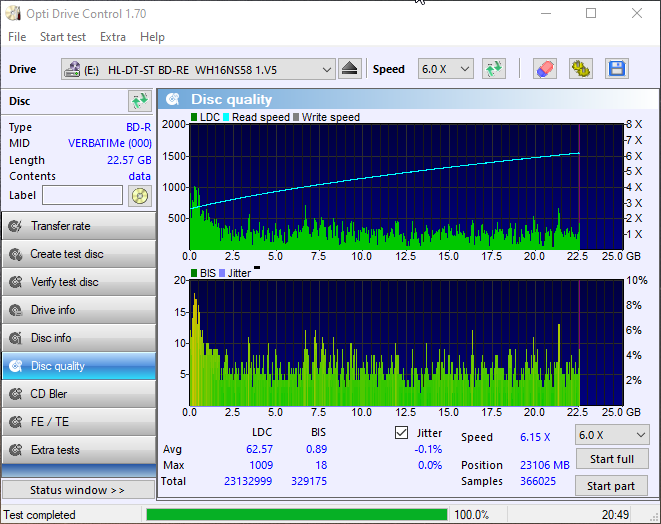Click the disc label icon next to Label field

tap(139, 195)
